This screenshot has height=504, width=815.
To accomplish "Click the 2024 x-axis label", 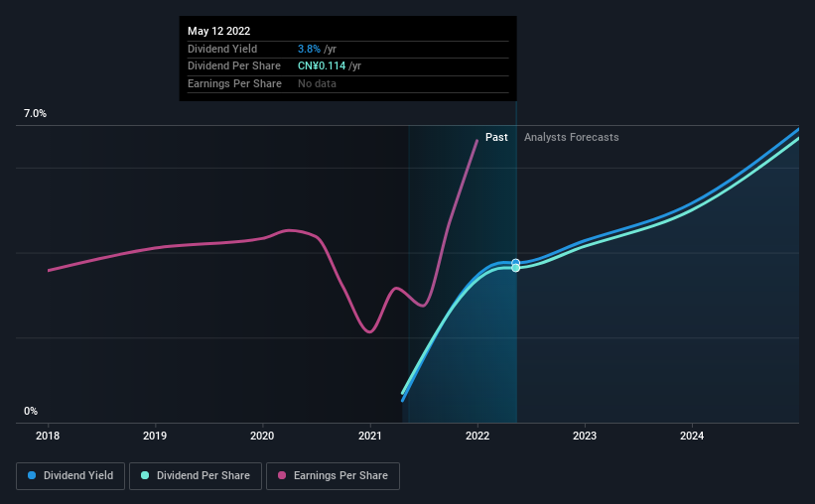I will click(x=692, y=436).
